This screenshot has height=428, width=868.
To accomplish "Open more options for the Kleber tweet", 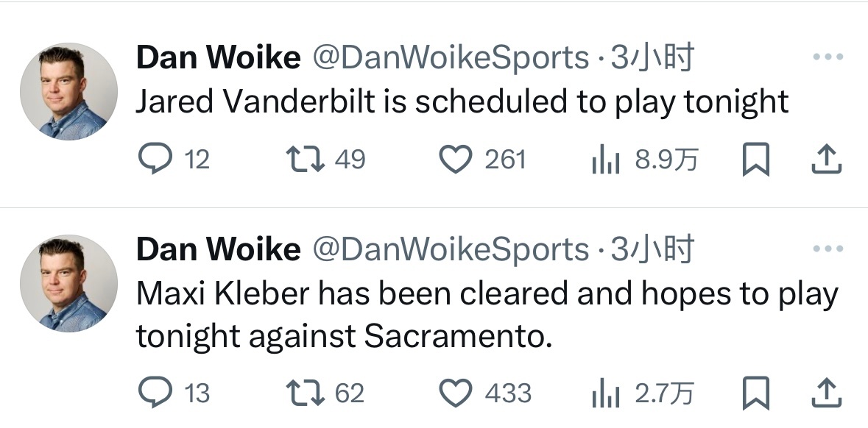I will (x=826, y=250).
